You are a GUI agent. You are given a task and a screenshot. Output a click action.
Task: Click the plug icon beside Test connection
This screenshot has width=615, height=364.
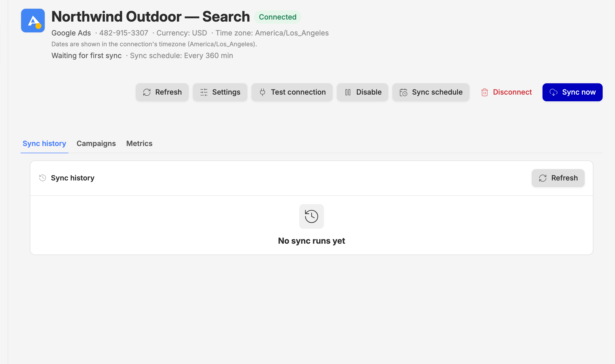pos(263,92)
